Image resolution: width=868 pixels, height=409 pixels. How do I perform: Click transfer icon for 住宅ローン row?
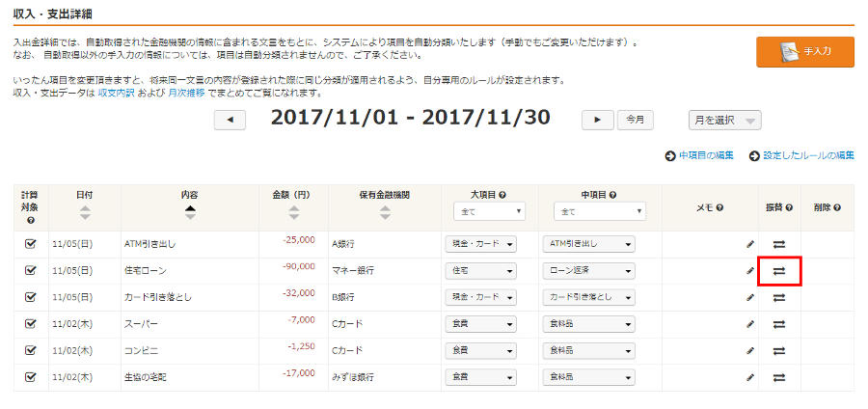point(779,271)
